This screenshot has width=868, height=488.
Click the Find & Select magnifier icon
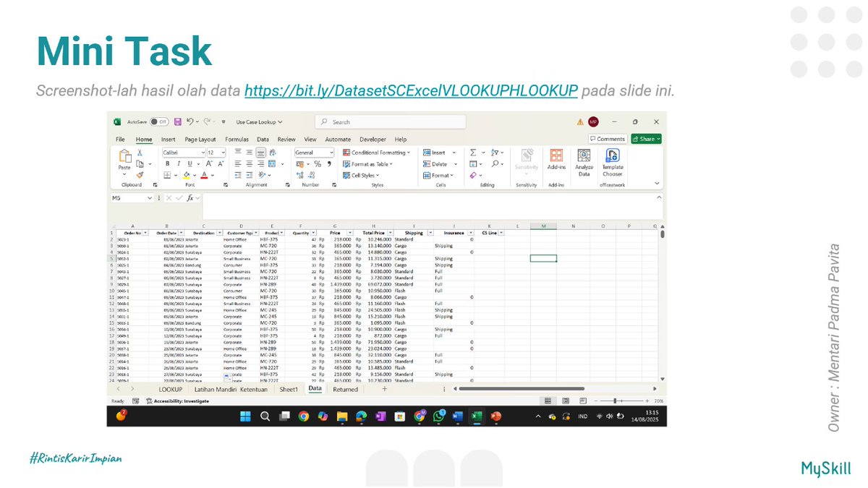click(495, 164)
